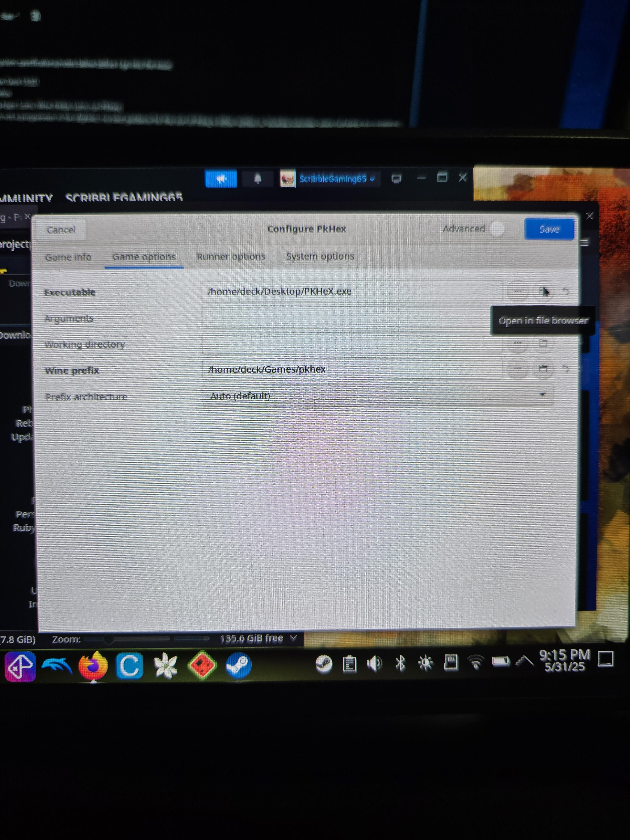The height and width of the screenshot is (840, 630).
Task: Reset the Wine prefix field
Action: click(x=566, y=368)
